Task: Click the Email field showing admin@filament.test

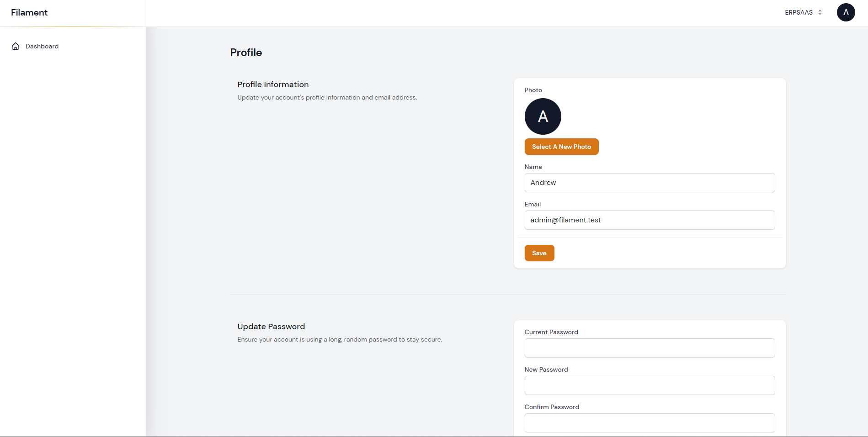Action: (650, 220)
